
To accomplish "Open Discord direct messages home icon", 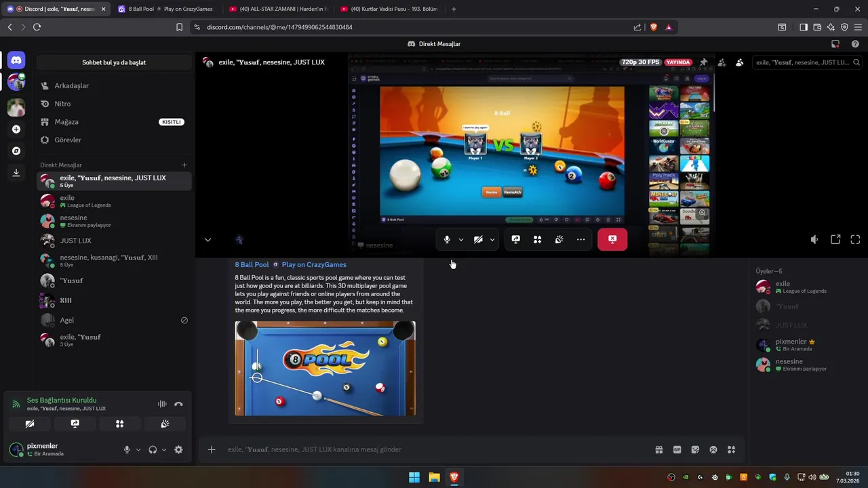I will tap(16, 60).
